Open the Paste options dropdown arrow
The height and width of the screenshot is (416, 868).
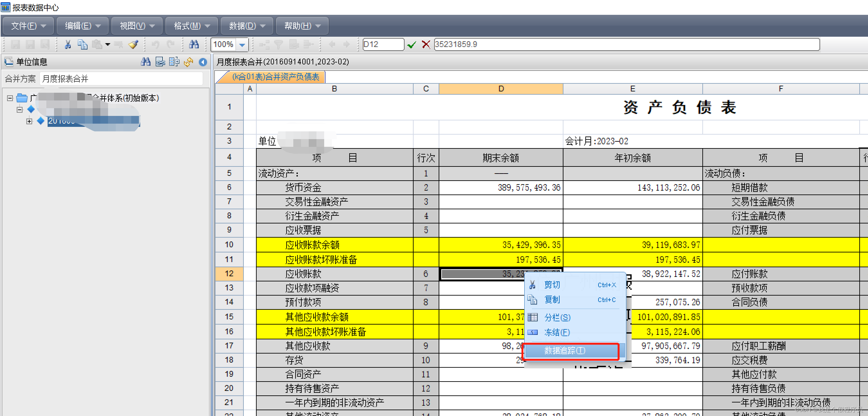[x=107, y=44]
